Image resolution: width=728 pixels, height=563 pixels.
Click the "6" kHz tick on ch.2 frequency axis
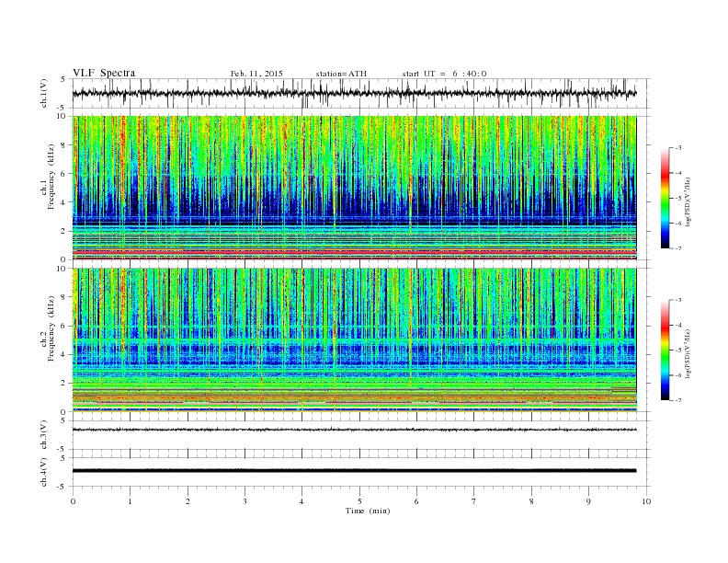point(64,326)
